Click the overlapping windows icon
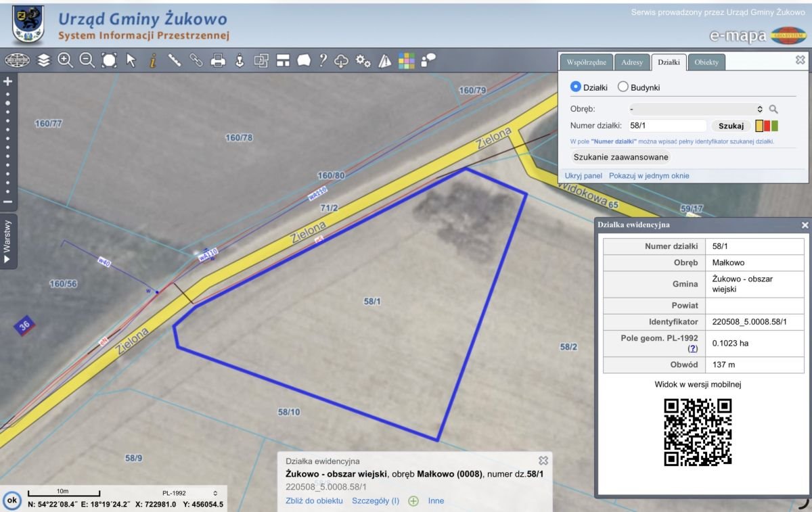This screenshot has width=812, height=512. click(x=261, y=61)
